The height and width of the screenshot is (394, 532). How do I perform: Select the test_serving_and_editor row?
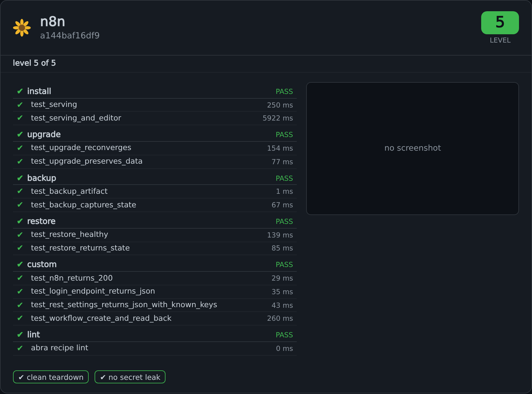(155, 118)
